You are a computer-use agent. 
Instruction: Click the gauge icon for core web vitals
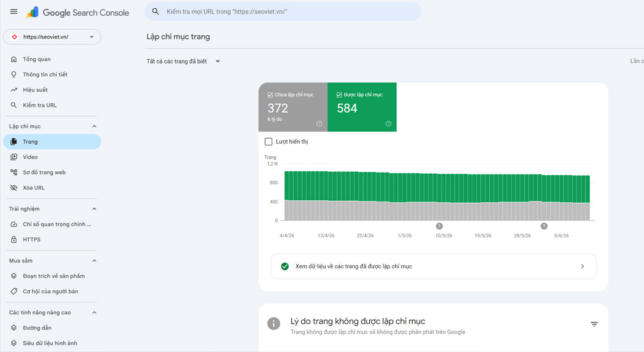[x=14, y=224]
